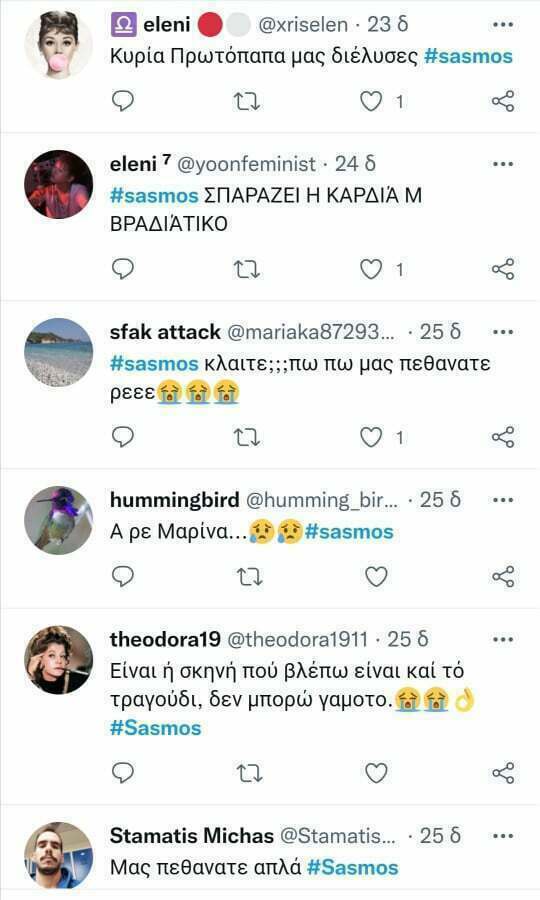This screenshot has width=540, height=900.
Task: Retweet theodora19's tweet
Action: pyautogui.click(x=250, y=773)
